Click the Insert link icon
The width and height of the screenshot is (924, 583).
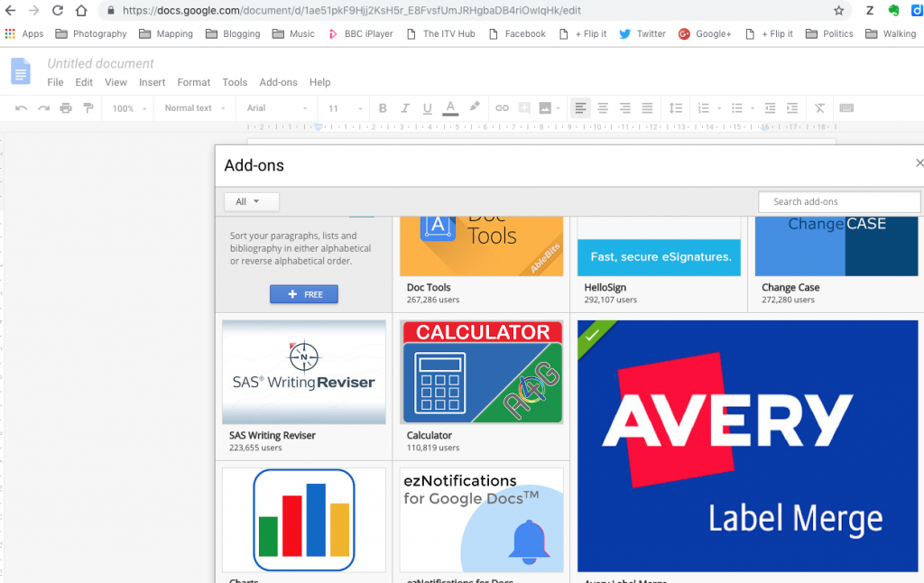[503, 108]
